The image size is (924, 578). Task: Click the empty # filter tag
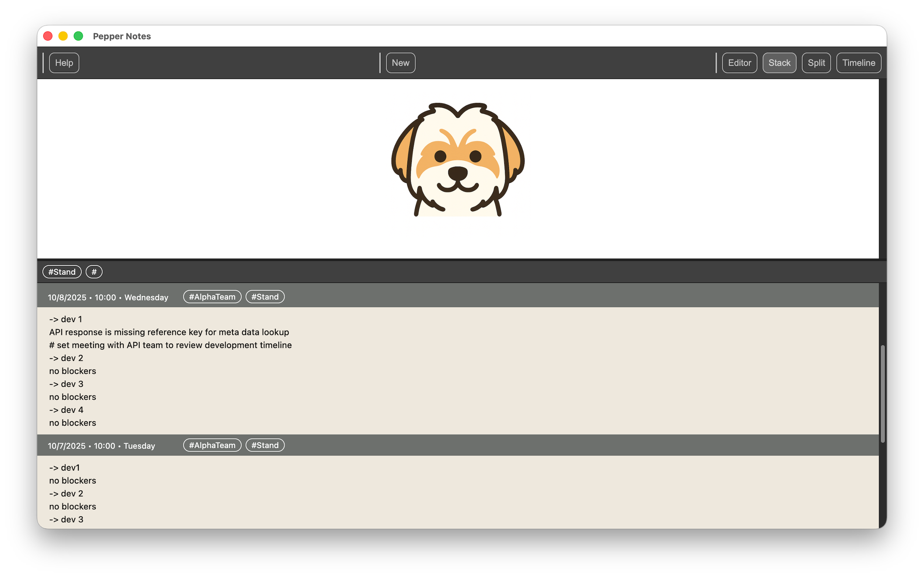click(94, 272)
